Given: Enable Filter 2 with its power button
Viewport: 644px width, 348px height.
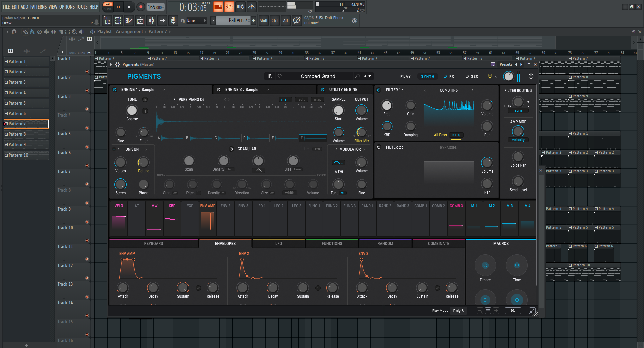Looking at the screenshot, I should 379,147.
